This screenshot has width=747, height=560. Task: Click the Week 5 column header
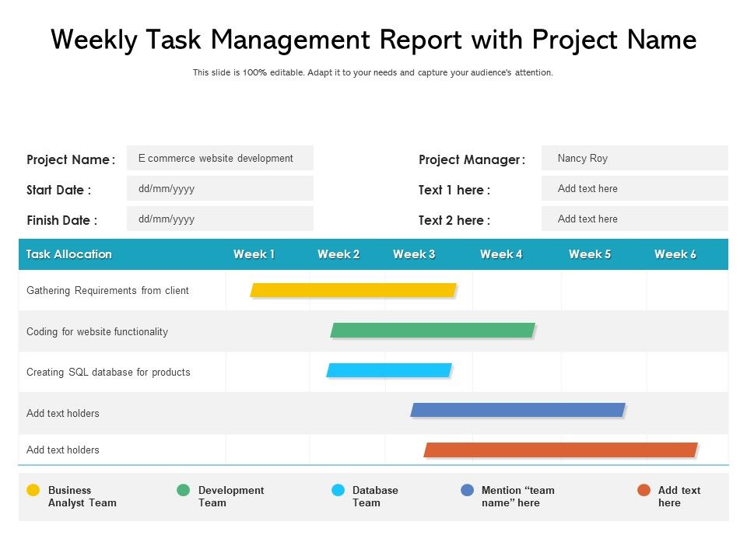click(590, 254)
